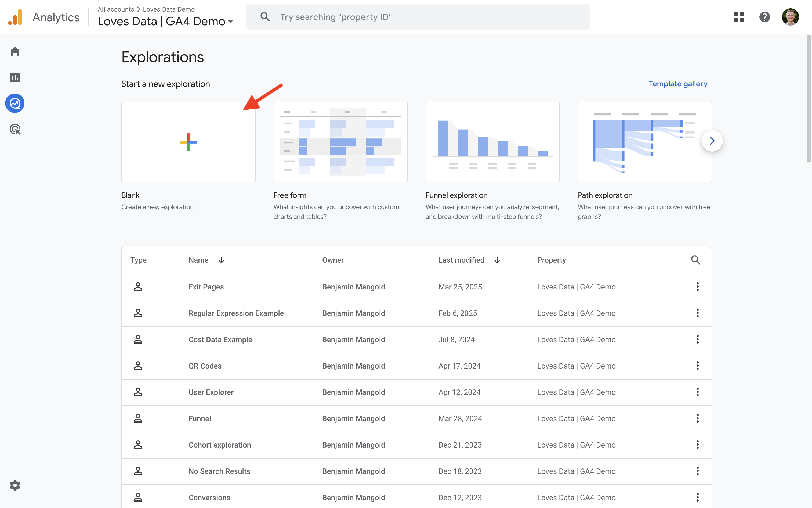Open more options for Cost Data Example
This screenshot has height=508, width=812.
[x=697, y=339]
